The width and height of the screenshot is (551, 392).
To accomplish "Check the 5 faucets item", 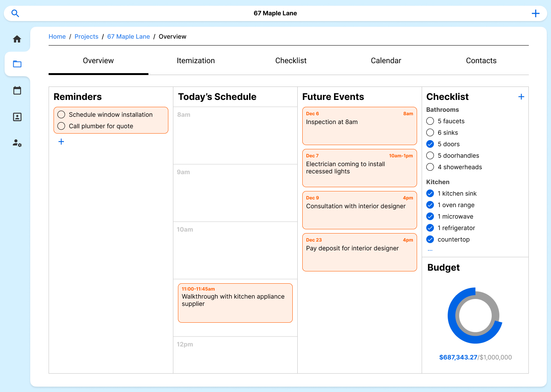I will [x=430, y=121].
